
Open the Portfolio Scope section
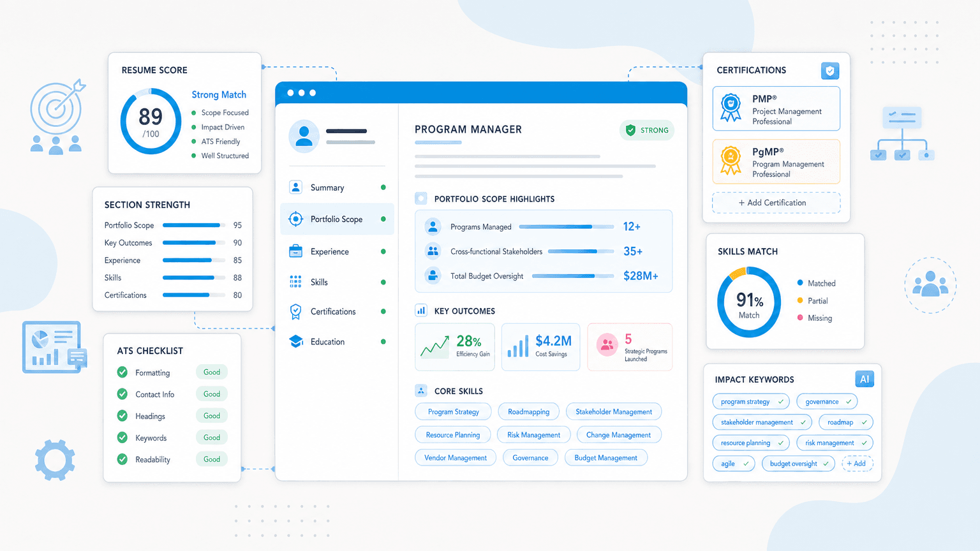pos(337,219)
